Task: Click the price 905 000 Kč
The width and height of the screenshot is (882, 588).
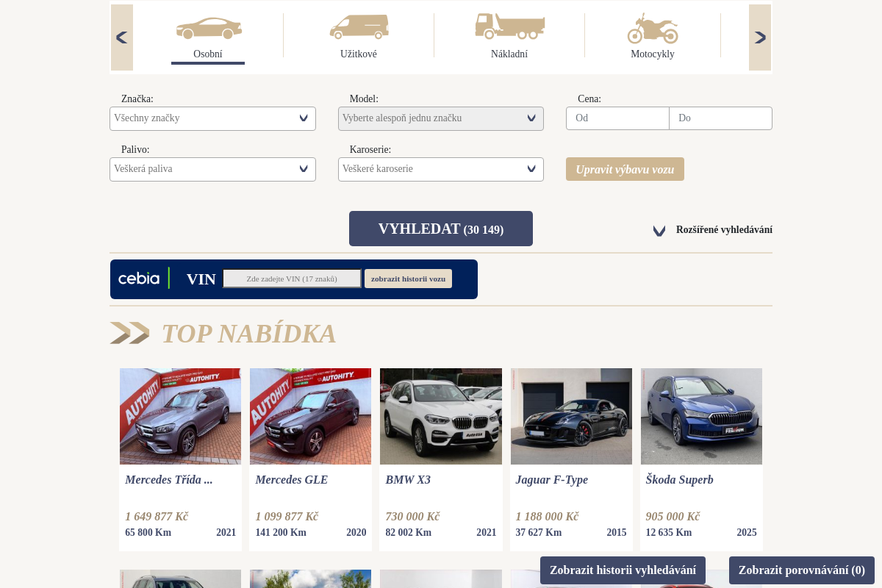Action: (x=673, y=517)
